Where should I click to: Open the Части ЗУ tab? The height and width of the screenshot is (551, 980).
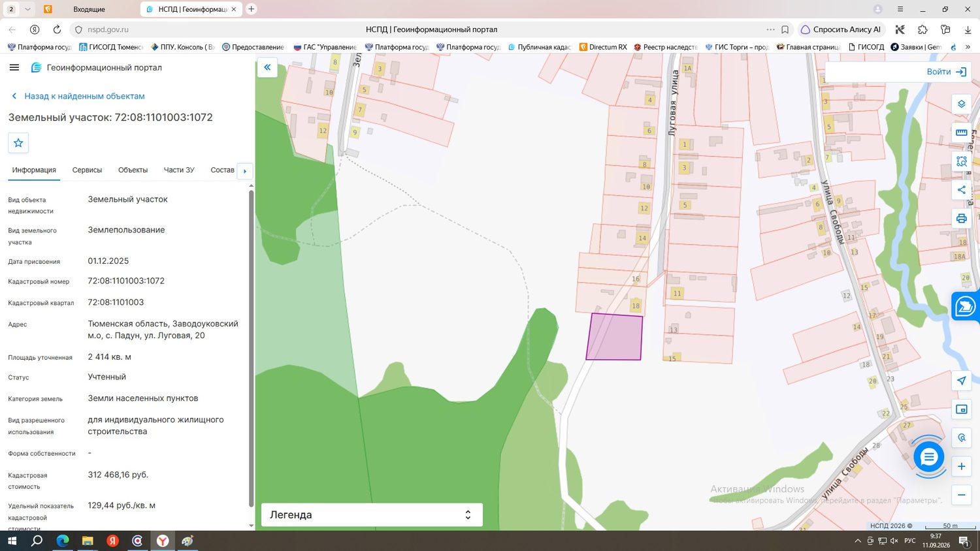click(x=179, y=170)
